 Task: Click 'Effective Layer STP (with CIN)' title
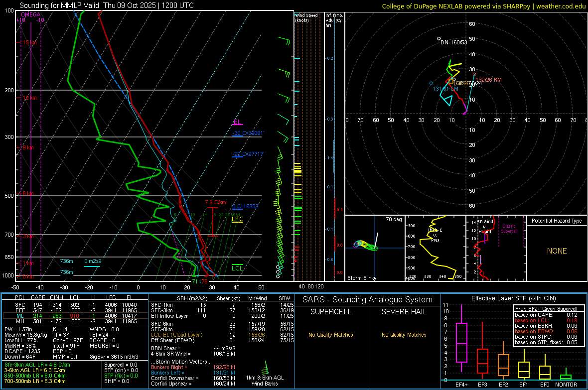(x=513, y=298)
